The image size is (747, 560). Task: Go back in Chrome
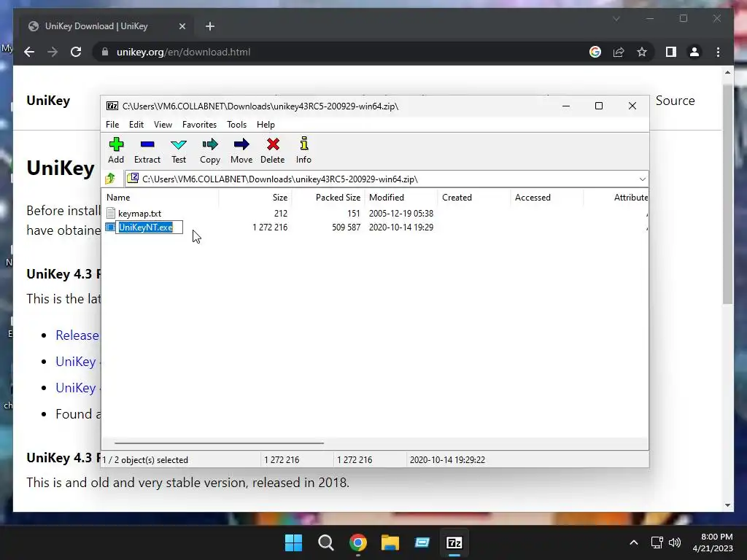pyautogui.click(x=29, y=52)
